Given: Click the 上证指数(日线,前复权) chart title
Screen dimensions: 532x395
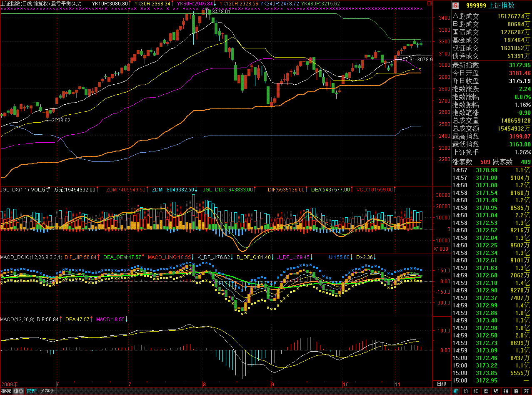Looking at the screenshot, I should point(25,3).
